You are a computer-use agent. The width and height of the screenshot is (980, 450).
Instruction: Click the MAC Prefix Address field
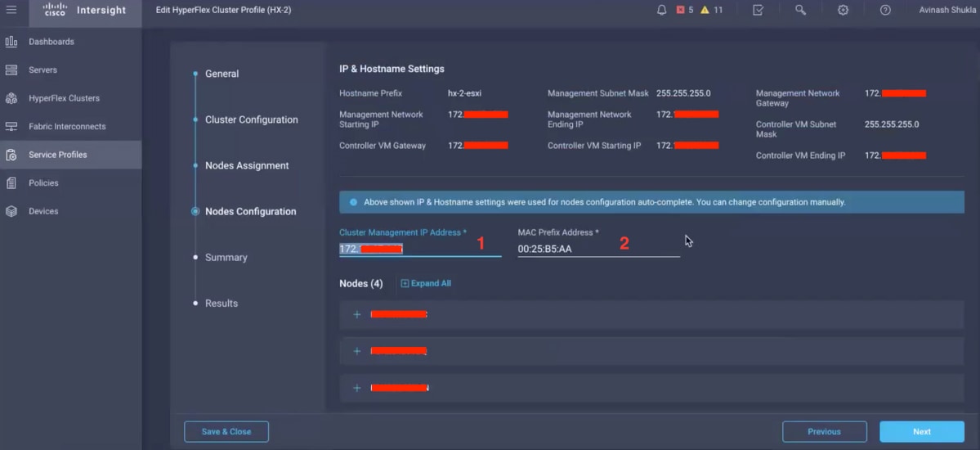(x=599, y=249)
